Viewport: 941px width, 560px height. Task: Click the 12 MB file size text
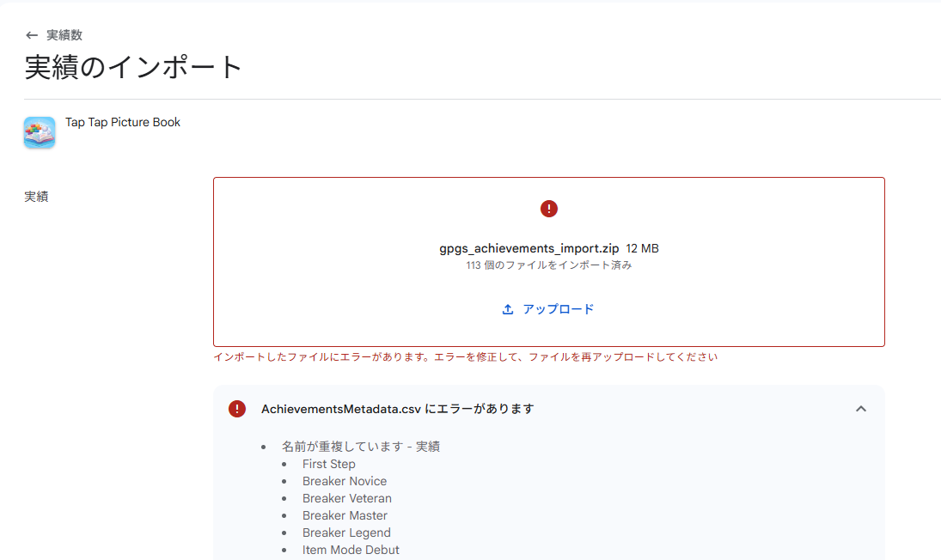coord(642,248)
